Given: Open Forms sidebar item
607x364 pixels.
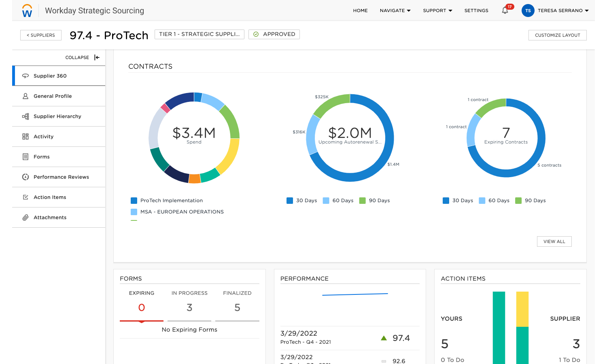Looking at the screenshot, I should click(59, 157).
